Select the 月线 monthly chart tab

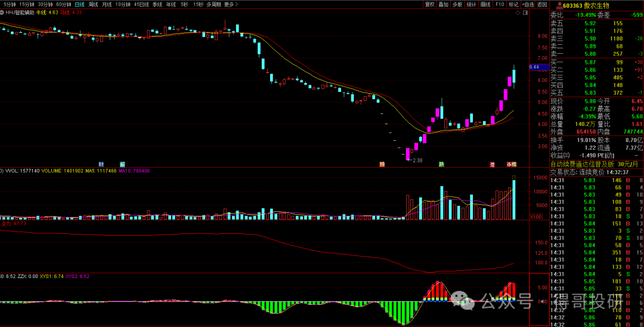pyautogui.click(x=107, y=5)
